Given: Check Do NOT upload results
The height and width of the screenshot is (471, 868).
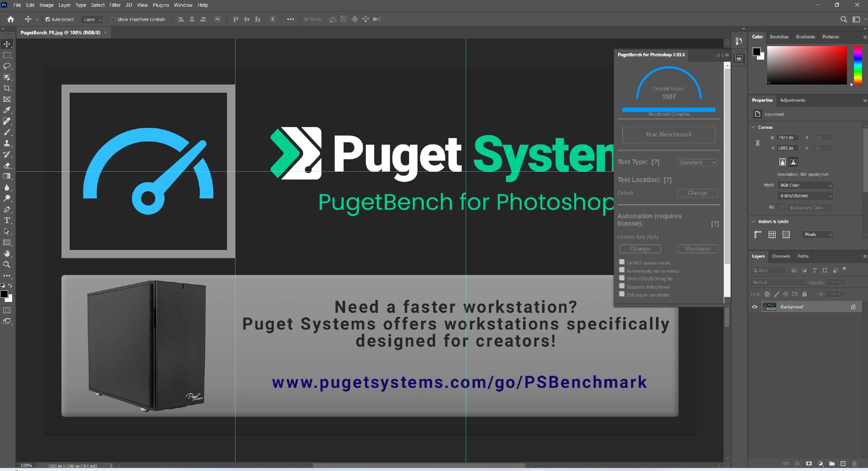Looking at the screenshot, I should click(x=622, y=262).
